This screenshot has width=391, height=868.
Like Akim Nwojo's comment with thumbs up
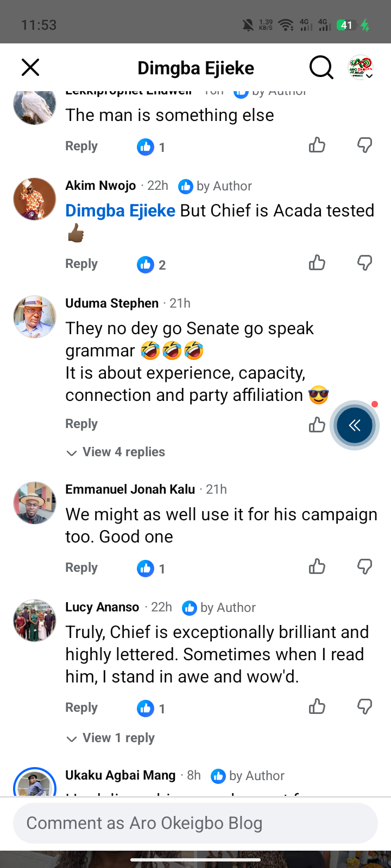pos(317,263)
